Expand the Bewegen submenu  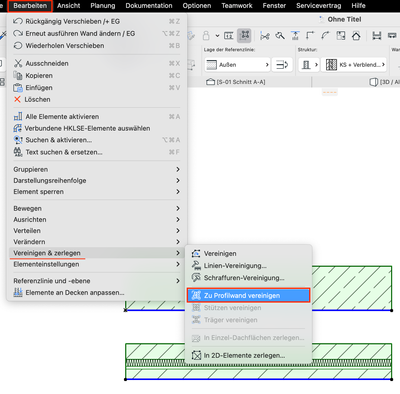point(97,208)
